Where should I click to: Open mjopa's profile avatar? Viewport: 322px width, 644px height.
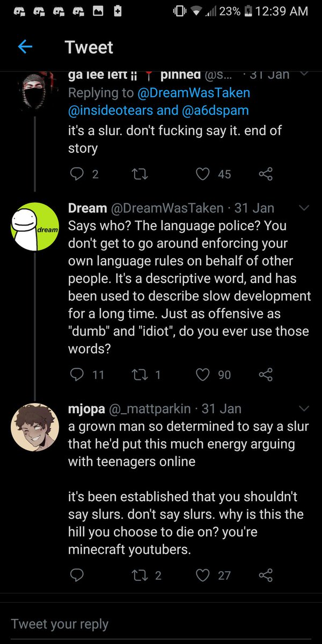(x=35, y=427)
